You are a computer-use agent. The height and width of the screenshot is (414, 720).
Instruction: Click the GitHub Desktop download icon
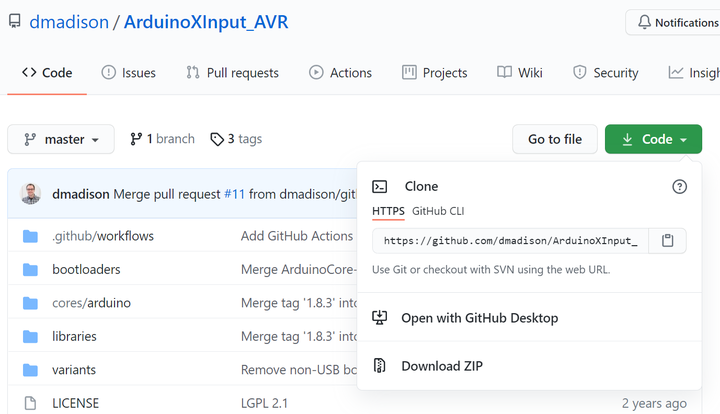click(x=380, y=318)
